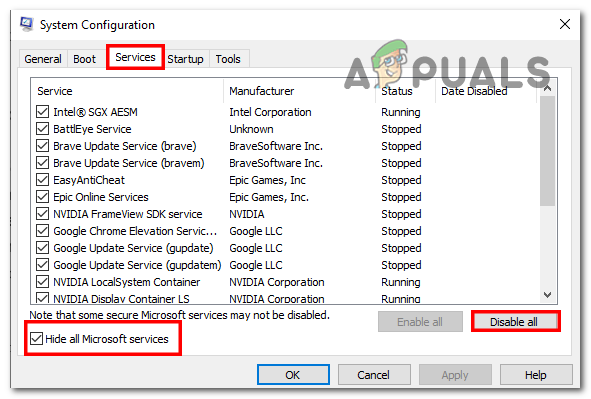Select 'Epic Games, Inc' for EasyAntiCheat
The image size is (591, 399).
267,180
